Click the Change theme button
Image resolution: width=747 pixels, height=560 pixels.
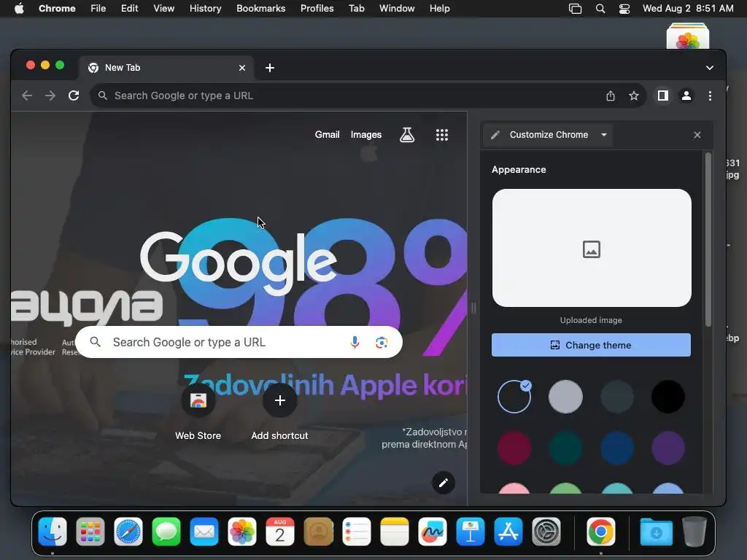591,345
